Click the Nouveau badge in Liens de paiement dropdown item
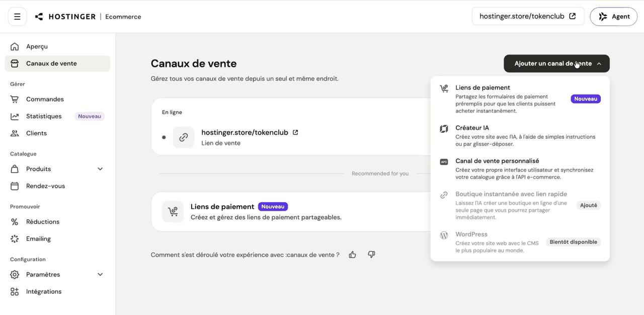Viewport: 644px width, 315px height. [586, 99]
